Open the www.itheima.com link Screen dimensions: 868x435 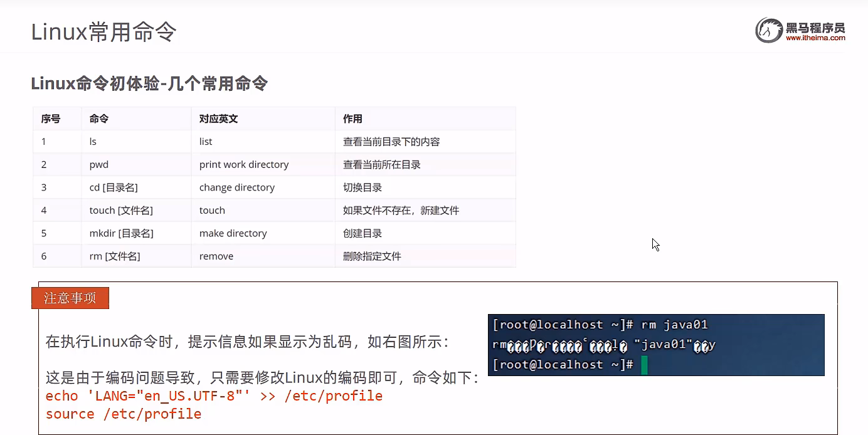click(815, 38)
